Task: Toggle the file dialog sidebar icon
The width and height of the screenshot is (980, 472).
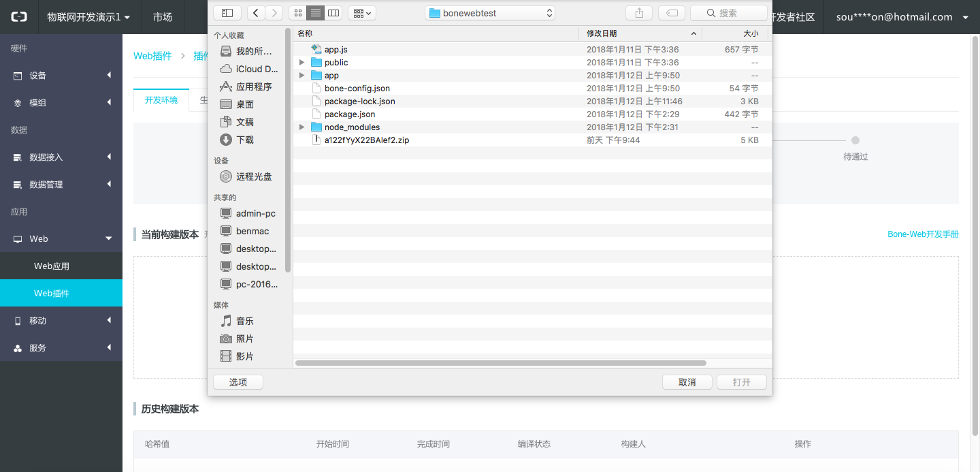Action: click(227, 13)
